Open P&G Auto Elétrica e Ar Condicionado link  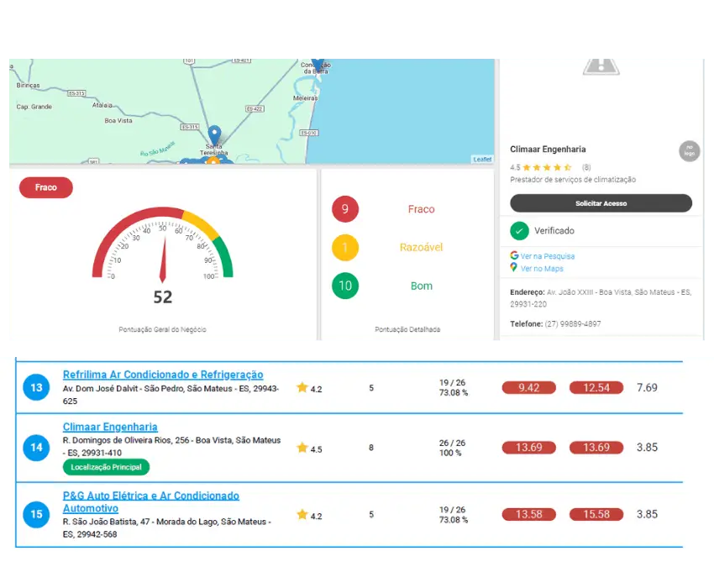coord(150,502)
